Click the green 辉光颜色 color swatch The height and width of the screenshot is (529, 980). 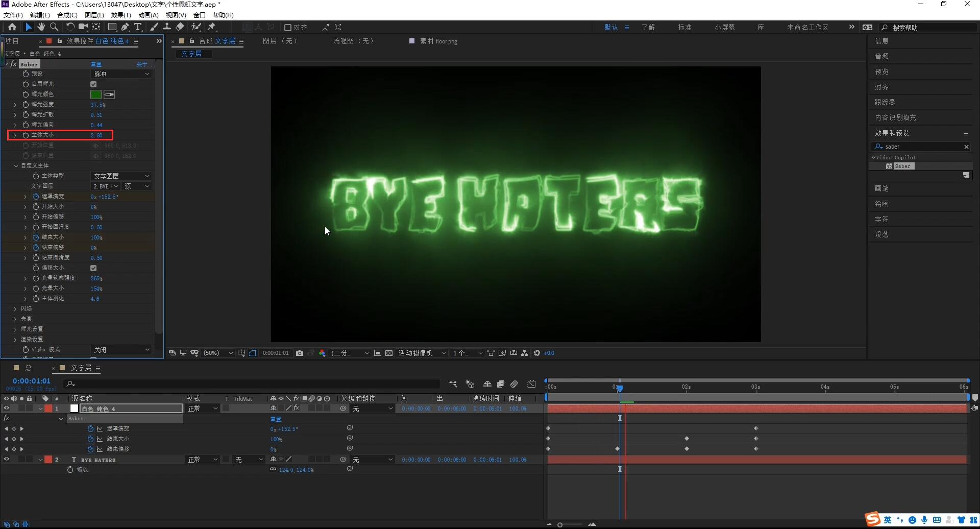tap(95, 94)
